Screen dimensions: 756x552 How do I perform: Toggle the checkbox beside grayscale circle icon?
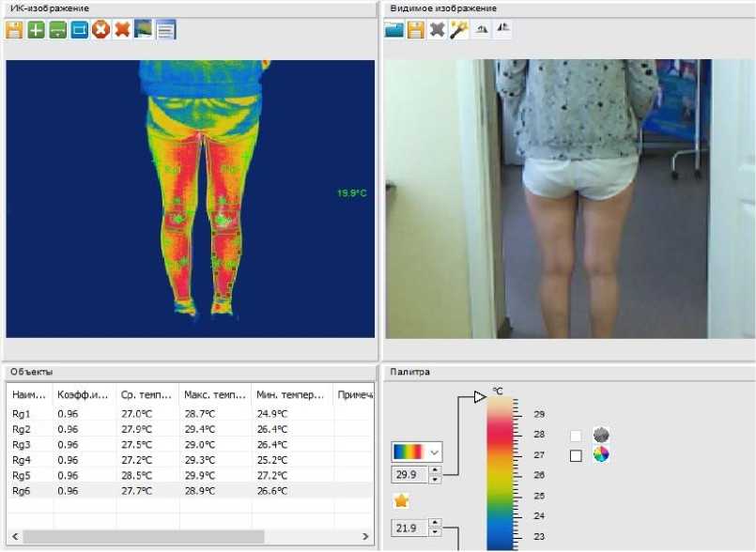click(x=576, y=436)
